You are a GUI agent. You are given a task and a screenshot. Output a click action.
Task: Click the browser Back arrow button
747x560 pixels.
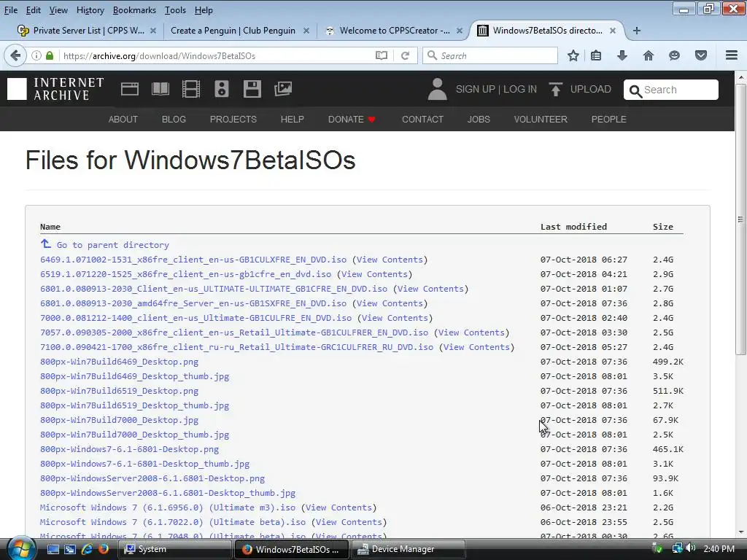point(15,55)
